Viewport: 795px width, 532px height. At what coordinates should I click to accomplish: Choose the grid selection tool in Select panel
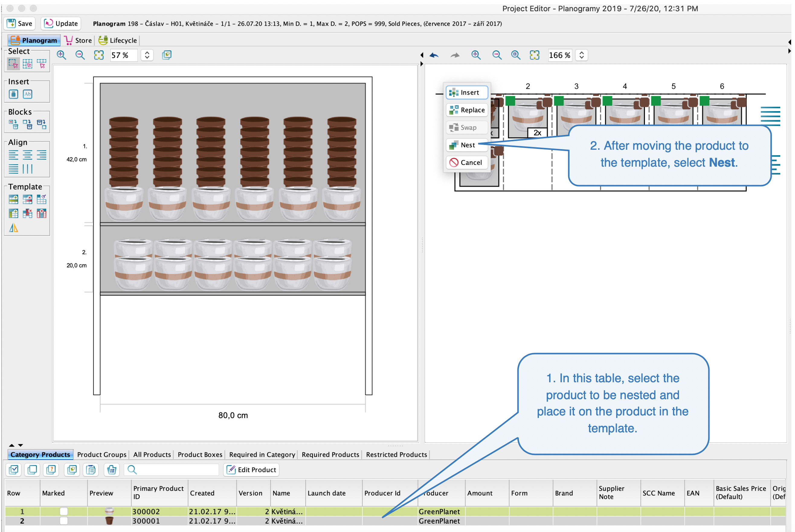27,63
